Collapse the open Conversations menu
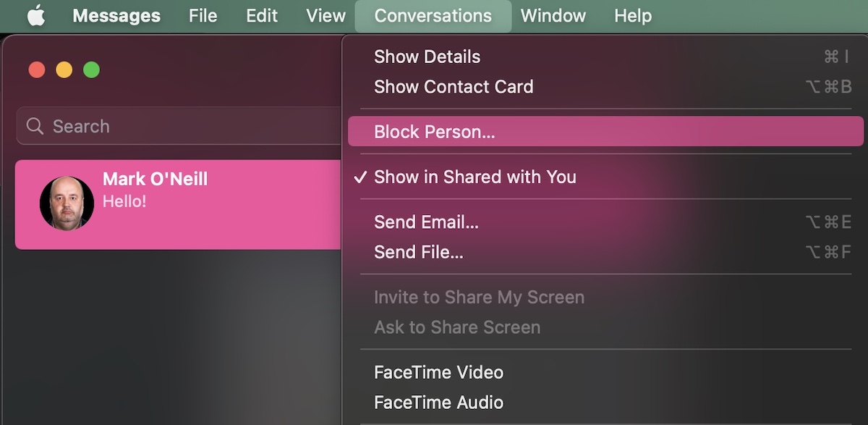The image size is (868, 425). [433, 16]
